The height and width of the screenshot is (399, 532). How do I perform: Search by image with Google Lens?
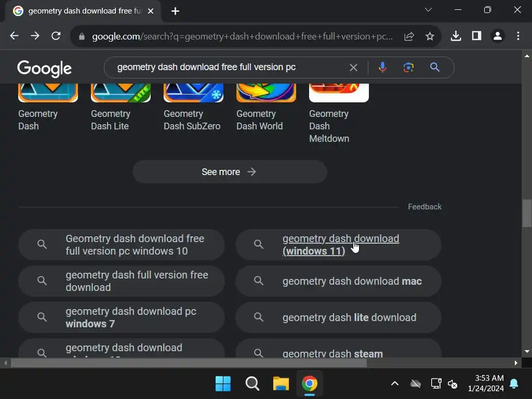[408, 68]
